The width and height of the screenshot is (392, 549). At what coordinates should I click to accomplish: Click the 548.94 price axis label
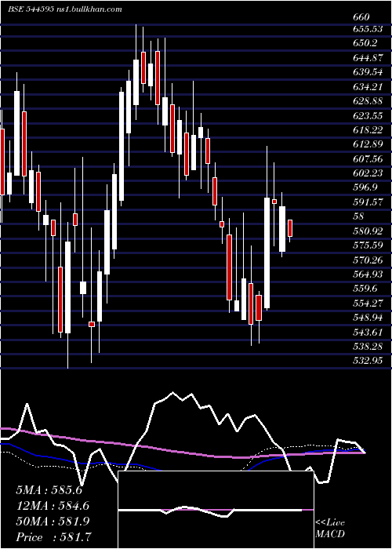(x=368, y=318)
